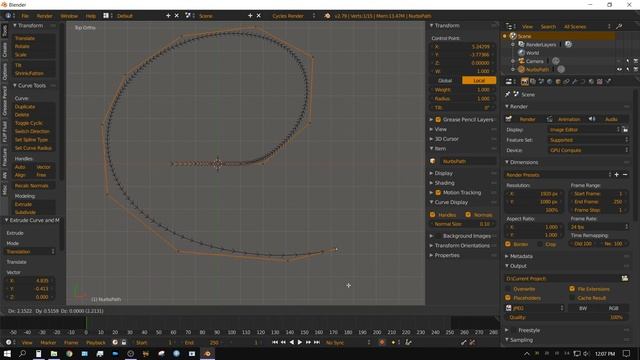
Task: Toggle NurbsPath visibility eye in outliner
Action: point(619,69)
